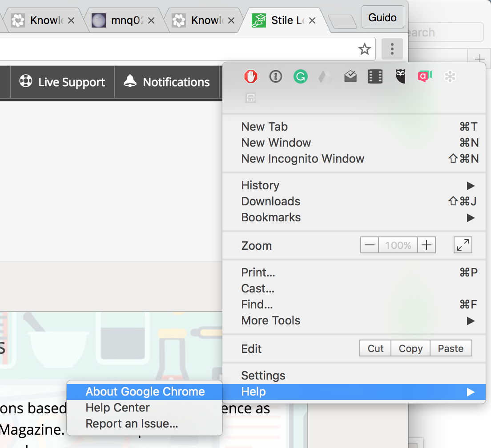Click the green Grammarly extension icon
The height and width of the screenshot is (448, 491).
tap(301, 76)
